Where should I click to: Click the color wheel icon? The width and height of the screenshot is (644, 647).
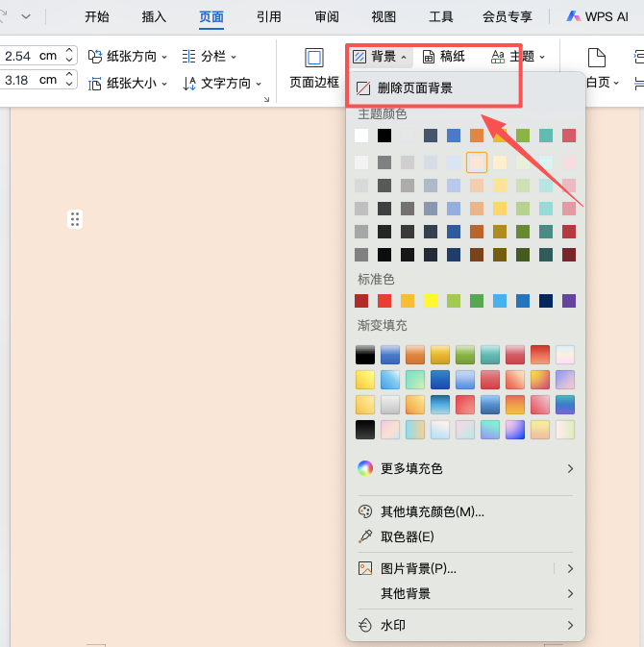click(365, 468)
